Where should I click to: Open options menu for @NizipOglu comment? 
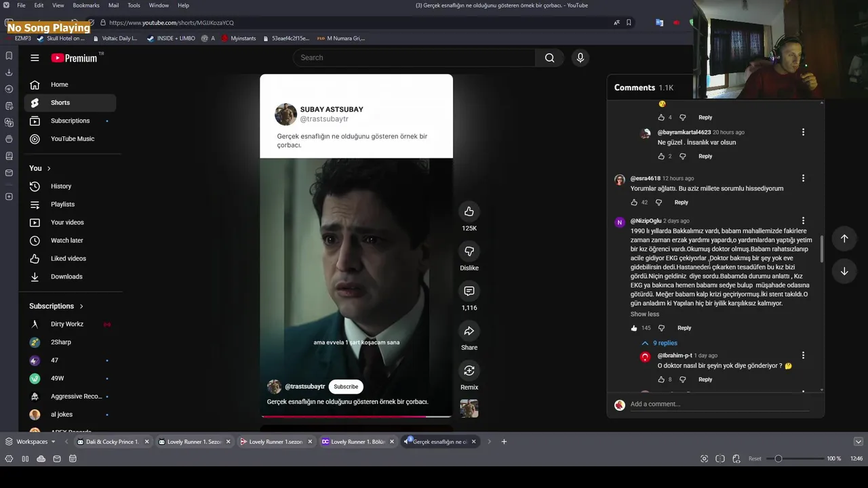coord(803,221)
